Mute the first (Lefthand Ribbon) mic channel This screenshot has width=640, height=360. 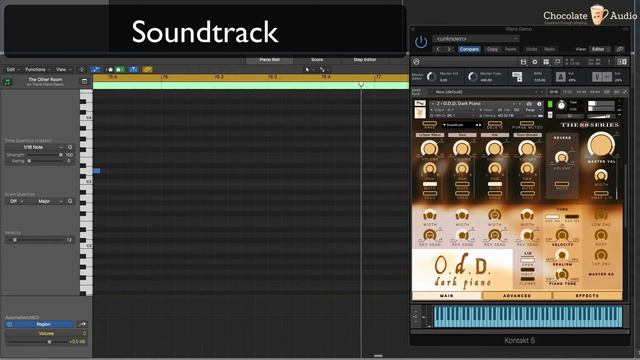[429, 185]
